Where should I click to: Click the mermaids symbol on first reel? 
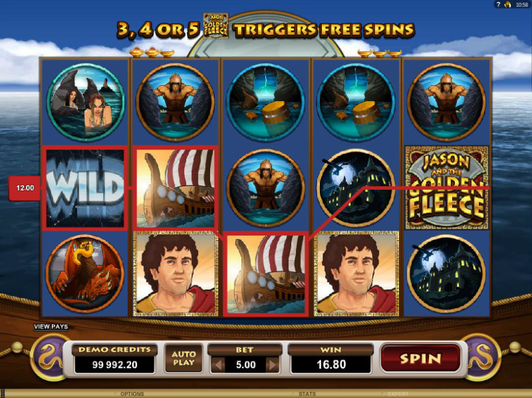[x=85, y=102]
